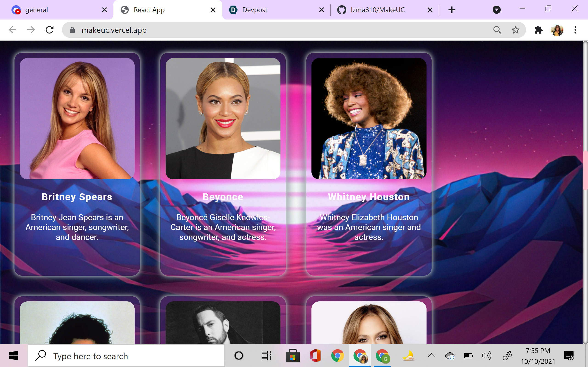Screen dimensions: 588x367
Task: View site info via the lock icon
Action: (72, 30)
